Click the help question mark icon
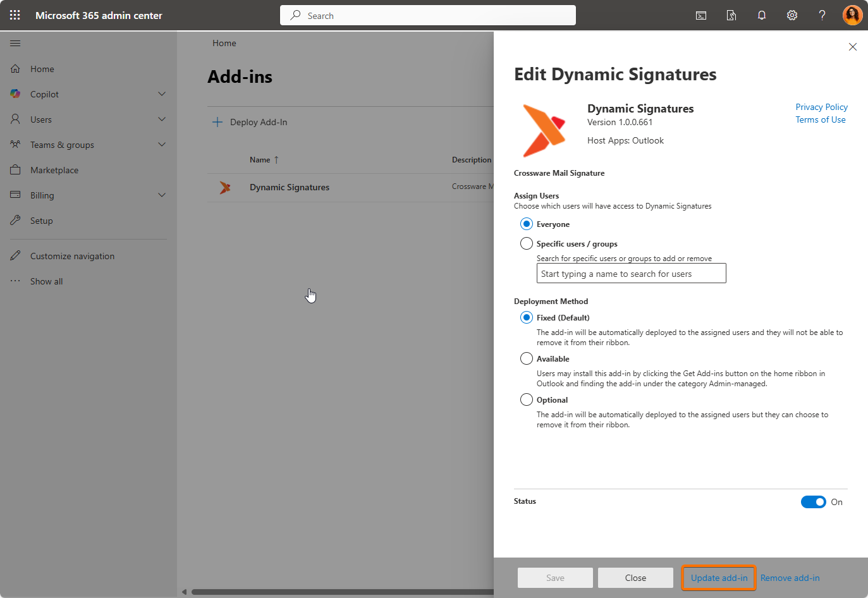This screenshot has height=598, width=868. (822, 15)
